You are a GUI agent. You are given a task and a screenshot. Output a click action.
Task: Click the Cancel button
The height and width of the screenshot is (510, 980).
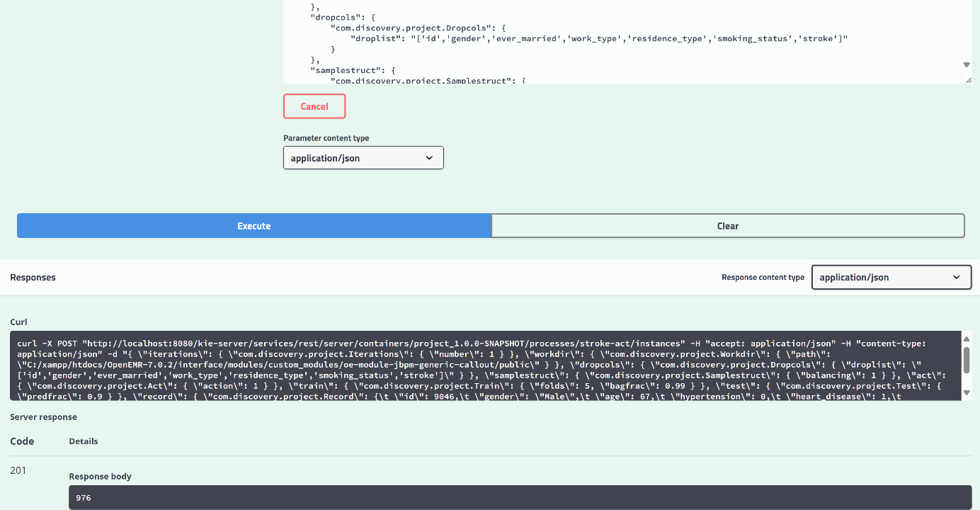point(314,106)
